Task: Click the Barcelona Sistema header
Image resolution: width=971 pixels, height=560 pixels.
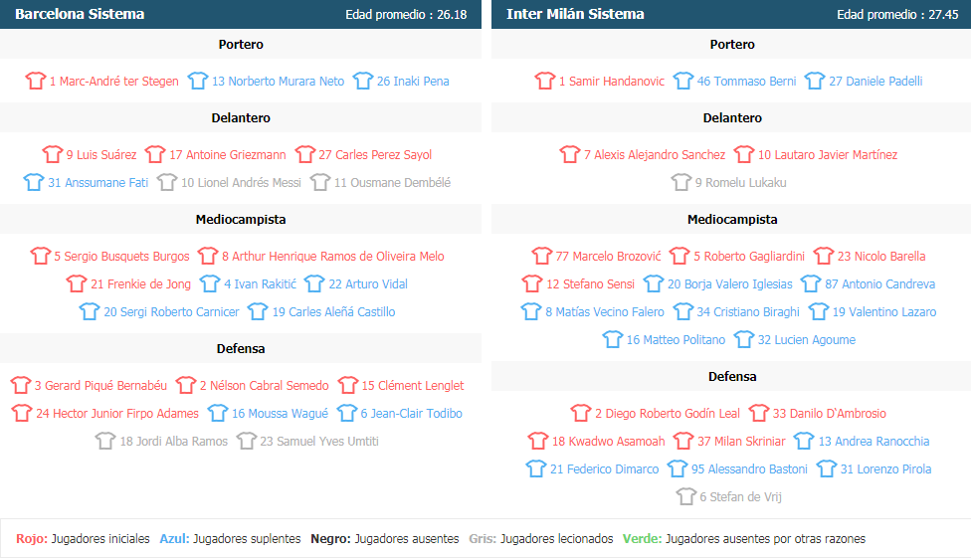Action: 80,14
